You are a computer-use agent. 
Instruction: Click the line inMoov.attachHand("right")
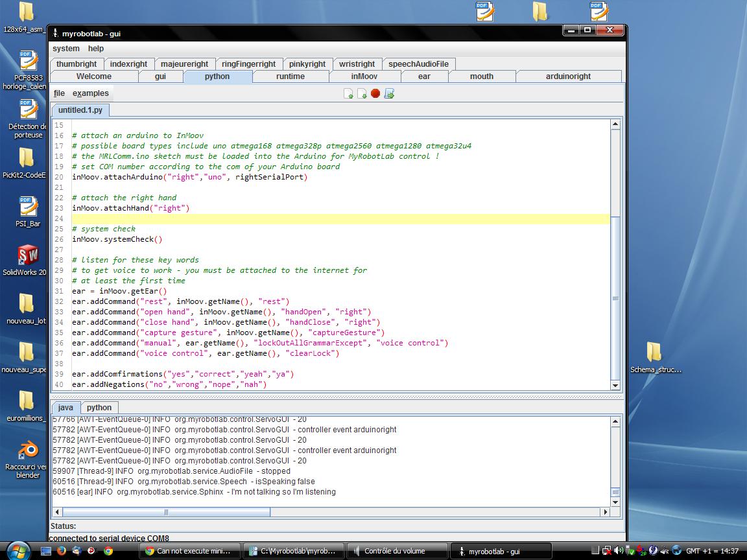(x=131, y=208)
